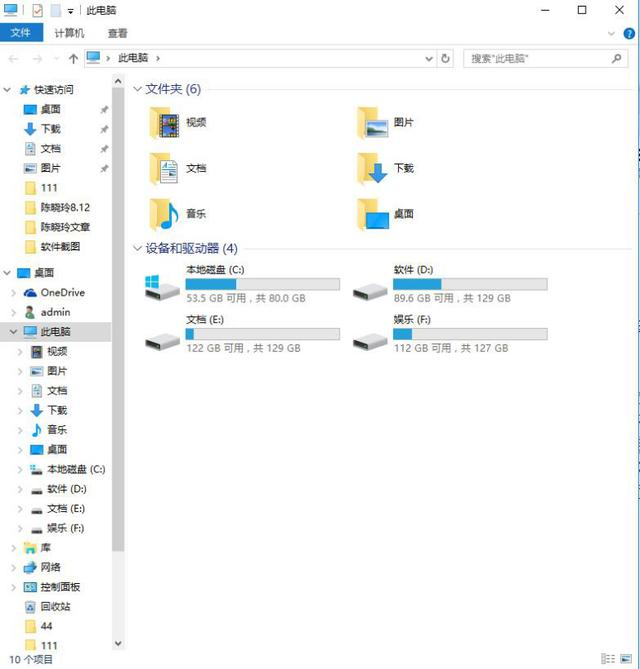Select the 文档 (E:) drive icon in main pane
The width and height of the screenshot is (640, 669).
tap(162, 341)
